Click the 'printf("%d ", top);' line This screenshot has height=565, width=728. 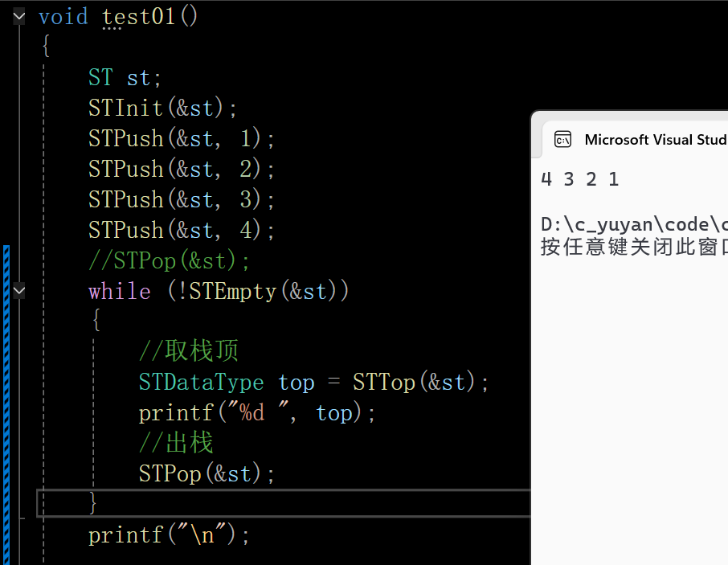(x=257, y=413)
